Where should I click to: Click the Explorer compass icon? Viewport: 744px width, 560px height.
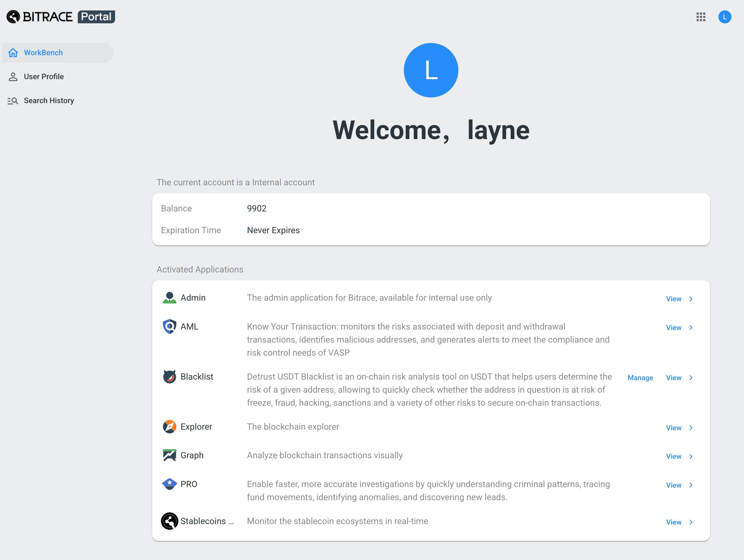[169, 427]
